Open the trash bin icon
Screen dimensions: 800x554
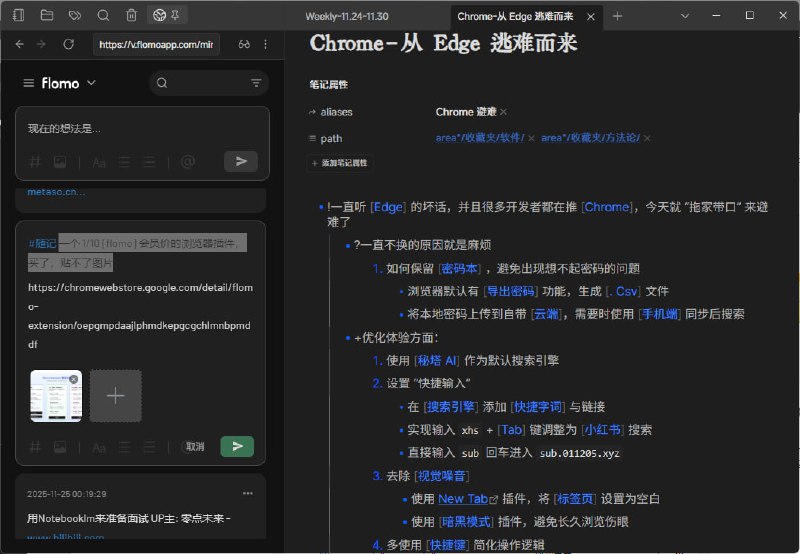click(x=132, y=16)
